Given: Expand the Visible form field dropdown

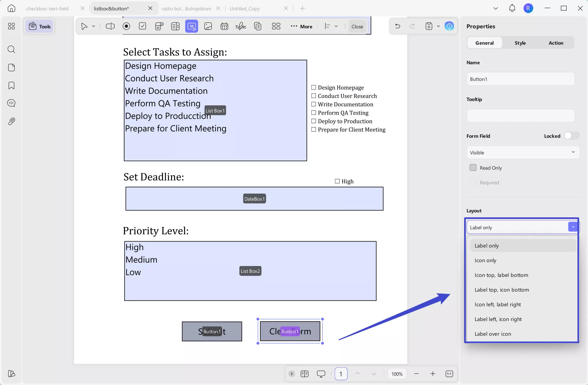Looking at the screenshot, I should coord(523,152).
